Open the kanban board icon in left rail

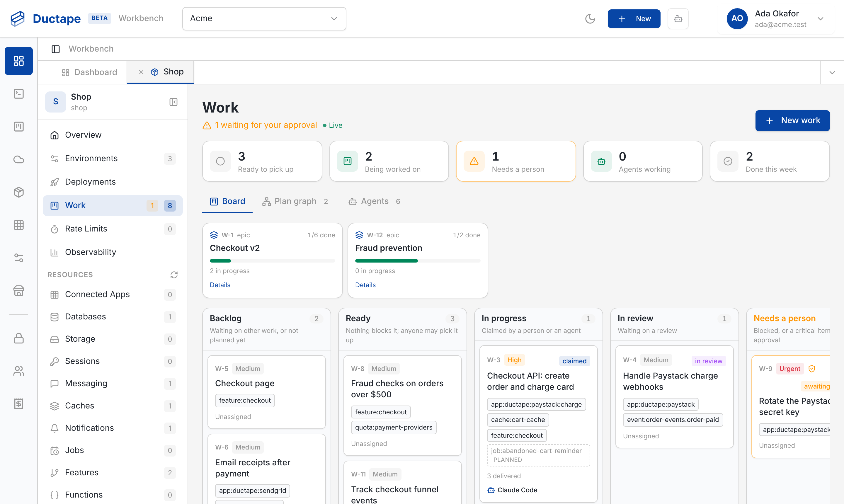click(x=19, y=127)
